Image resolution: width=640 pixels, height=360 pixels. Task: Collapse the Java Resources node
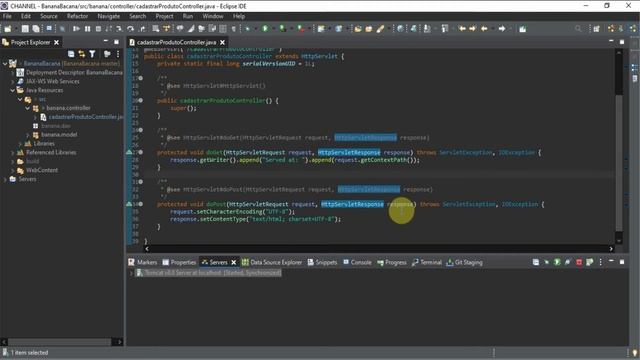12,90
